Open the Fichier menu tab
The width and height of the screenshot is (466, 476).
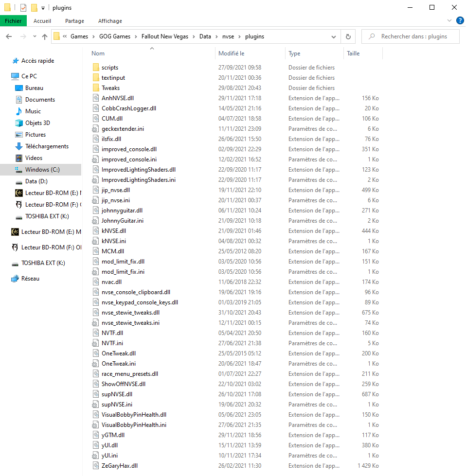tap(13, 21)
